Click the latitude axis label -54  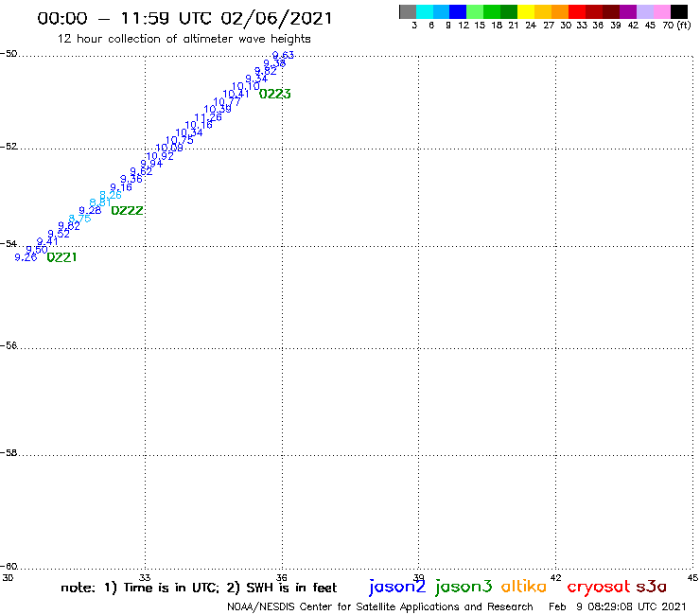coord(9,244)
